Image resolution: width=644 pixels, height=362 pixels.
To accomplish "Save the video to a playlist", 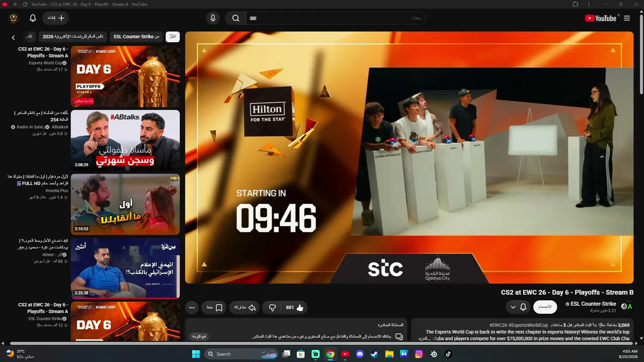I will click(214, 307).
